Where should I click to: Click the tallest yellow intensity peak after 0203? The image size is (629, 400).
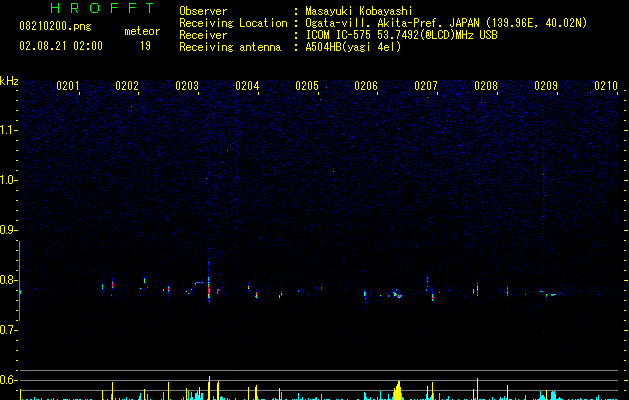pyautogui.click(x=209, y=388)
